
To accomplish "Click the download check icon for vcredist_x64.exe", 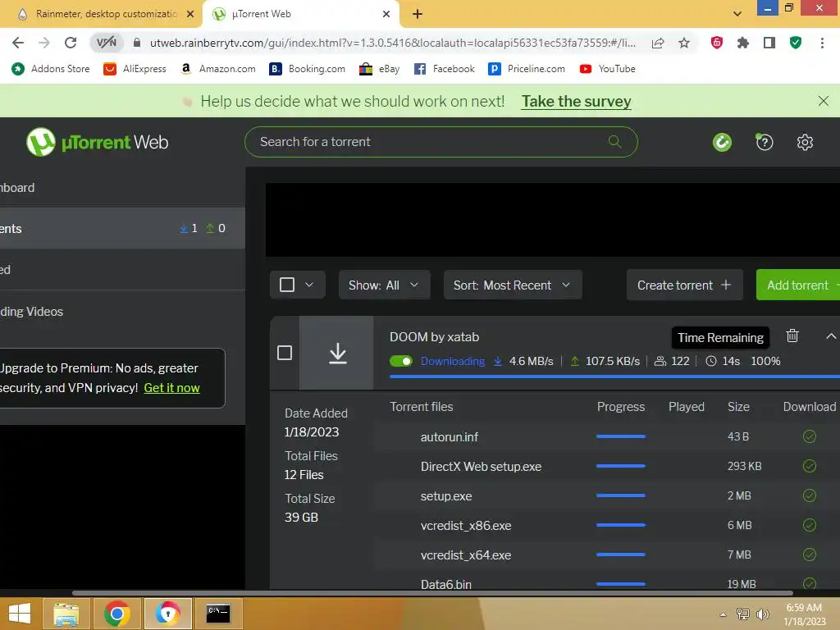I will point(810,555).
